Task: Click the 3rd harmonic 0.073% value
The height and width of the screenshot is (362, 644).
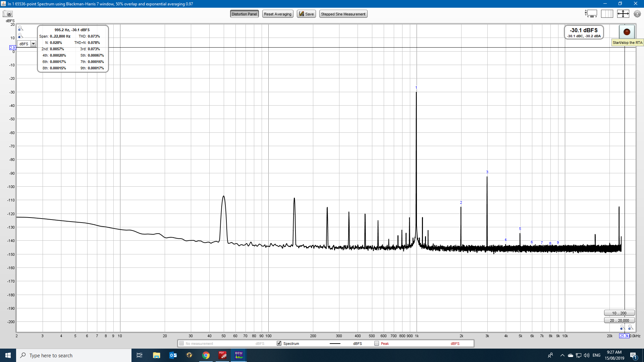Action: pos(94,49)
